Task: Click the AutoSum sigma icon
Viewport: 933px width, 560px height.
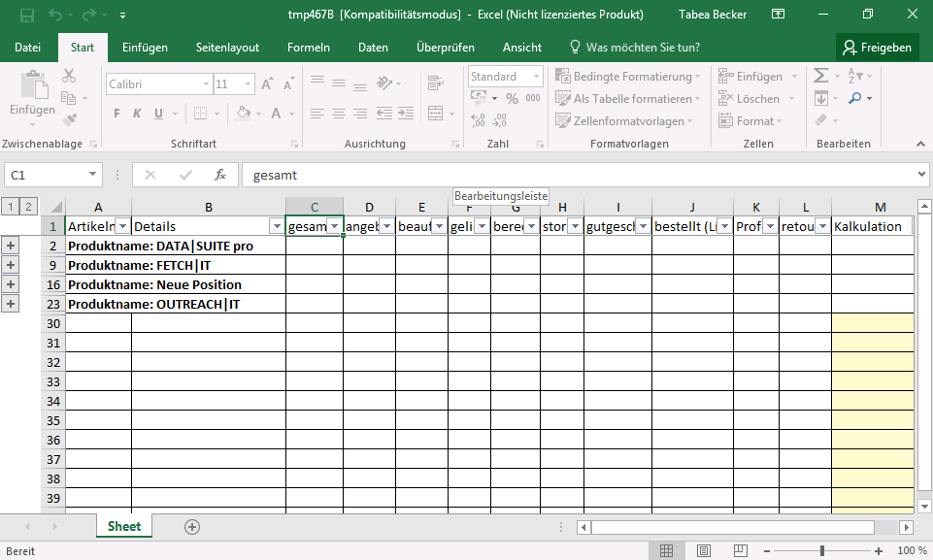Action: tap(821, 76)
